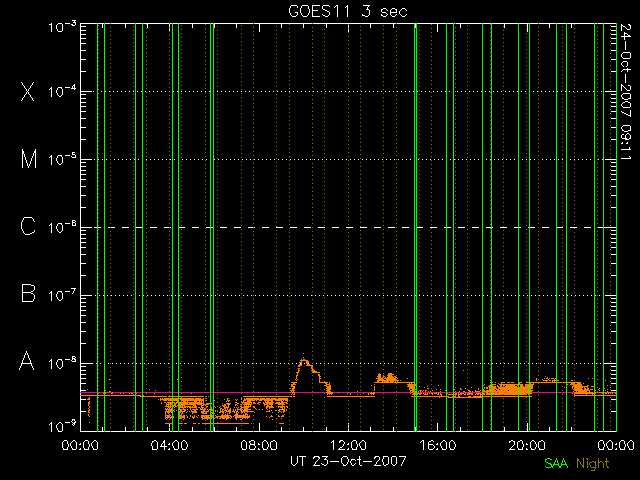This screenshot has height=480, width=640.
Task: Click the 04:00 time axis label
Action: point(169,445)
